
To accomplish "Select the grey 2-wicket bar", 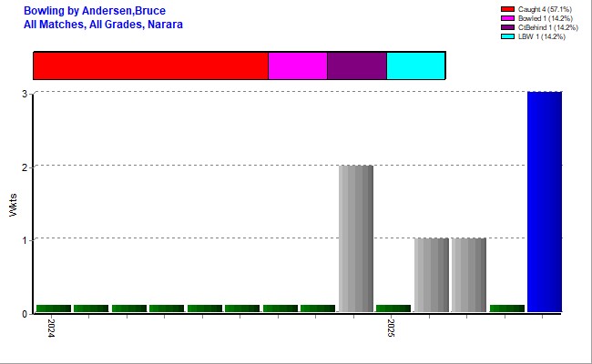I will [x=355, y=238].
